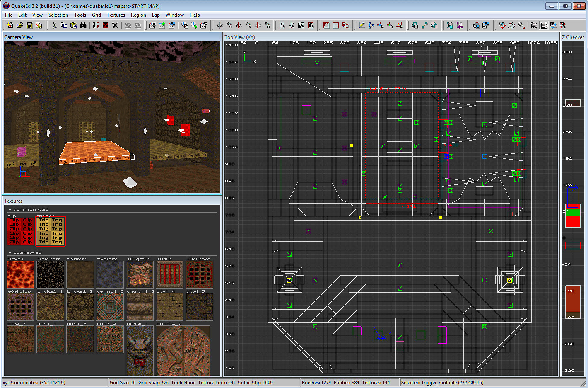
Task: Toggle the pressed camera view button in toolbar
Action: (544, 25)
